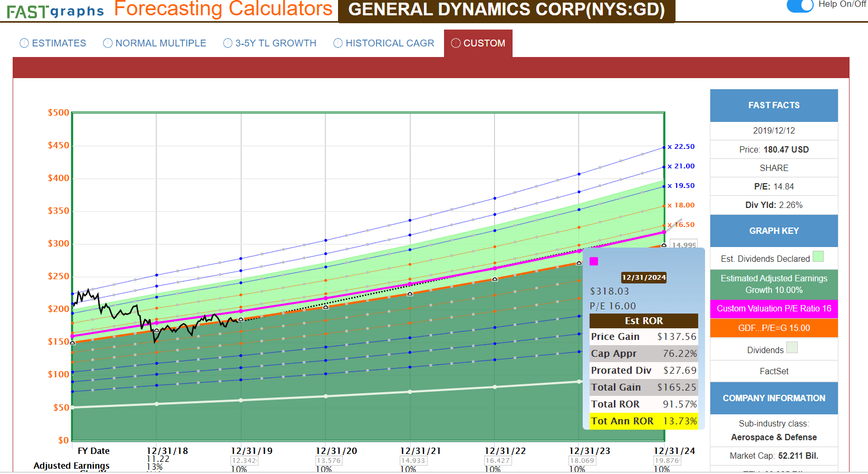
Task: Click the triangle marker at 12/31/22 on orange line
Action: pos(495,279)
